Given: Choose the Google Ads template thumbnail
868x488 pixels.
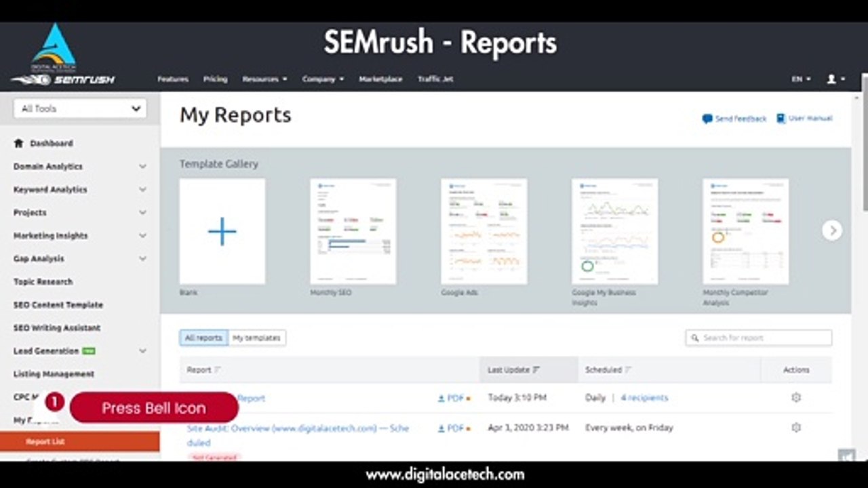Looking at the screenshot, I should 484,231.
